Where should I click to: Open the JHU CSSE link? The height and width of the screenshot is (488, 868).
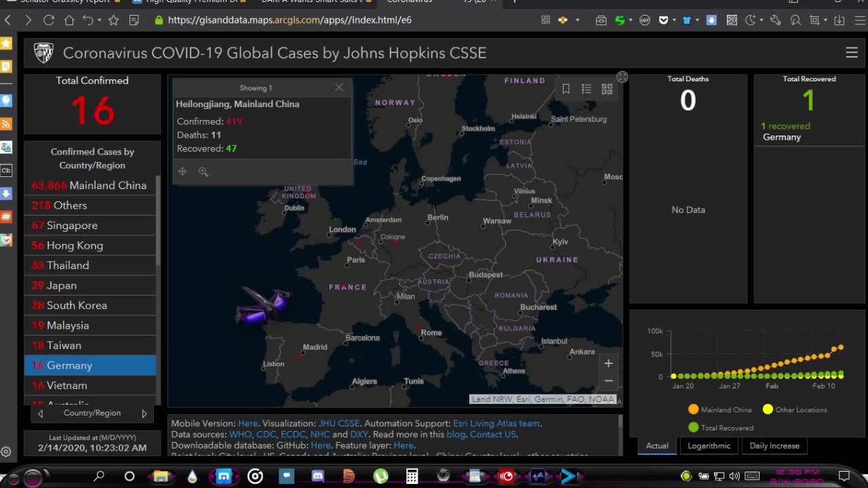[x=339, y=424]
